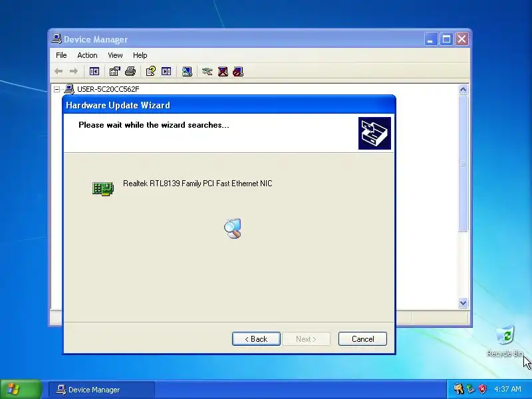Image resolution: width=532 pixels, height=399 pixels.
Task: Click the Back button in the wizard
Action: pyautogui.click(x=256, y=339)
